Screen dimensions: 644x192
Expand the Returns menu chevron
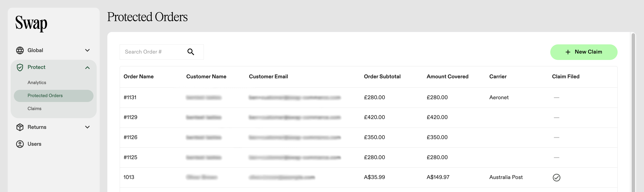click(x=87, y=127)
